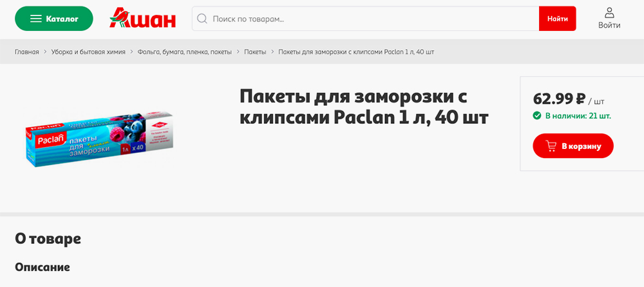Image resolution: width=644 pixels, height=287 pixels.
Task: Click the Описание subheading
Action: pos(43,267)
